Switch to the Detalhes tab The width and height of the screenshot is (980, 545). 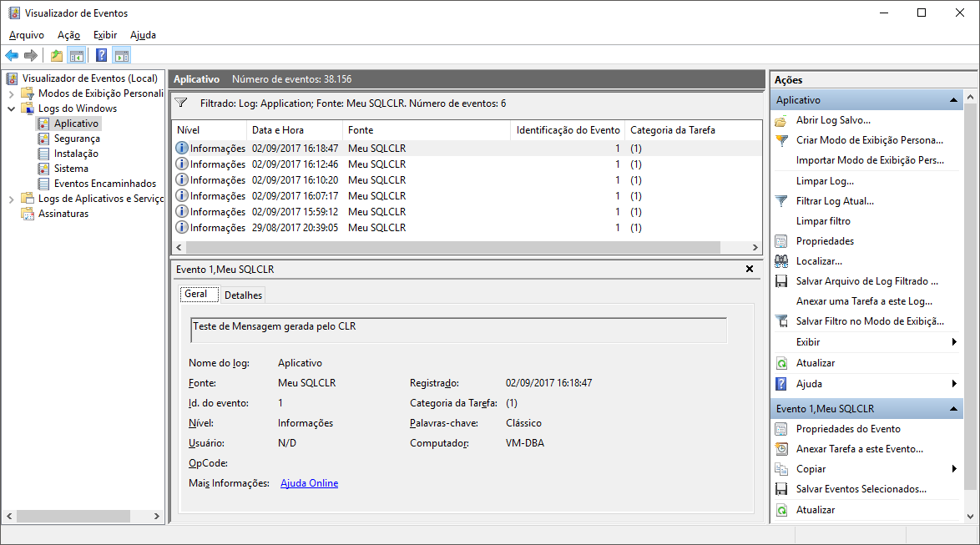point(243,295)
